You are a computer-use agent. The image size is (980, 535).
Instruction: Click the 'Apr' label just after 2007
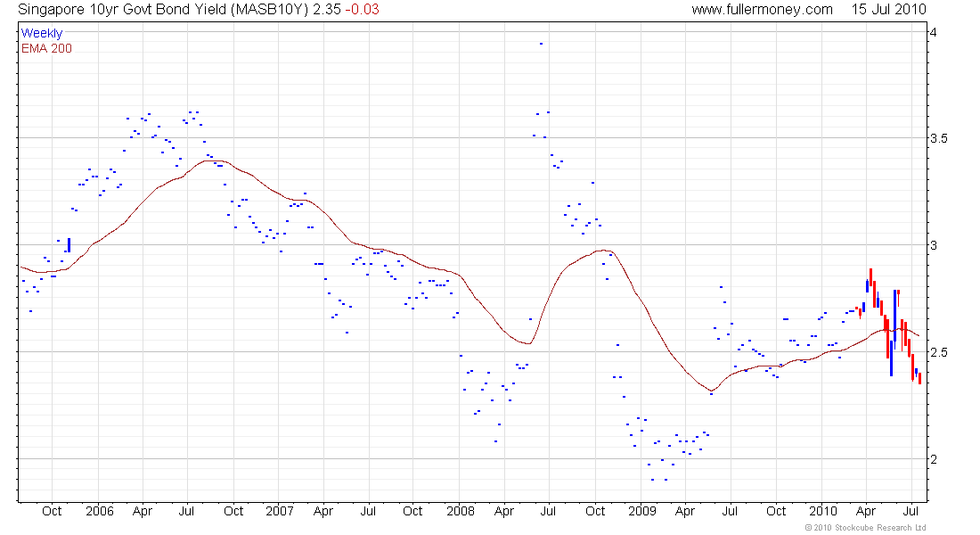(x=323, y=511)
